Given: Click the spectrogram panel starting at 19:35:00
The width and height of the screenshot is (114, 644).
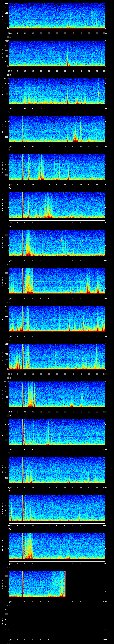Looking at the screenshot, I should pyautogui.click(x=57, y=432).
